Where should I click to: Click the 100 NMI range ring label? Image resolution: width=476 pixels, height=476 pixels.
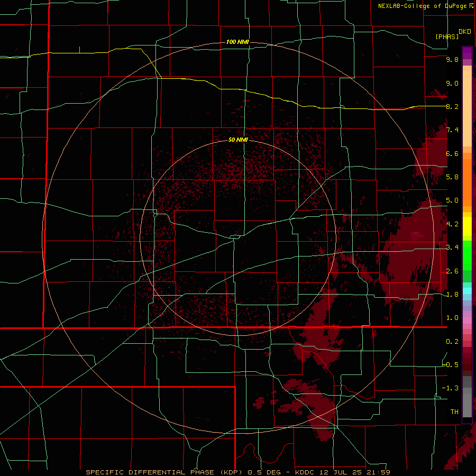(237, 42)
